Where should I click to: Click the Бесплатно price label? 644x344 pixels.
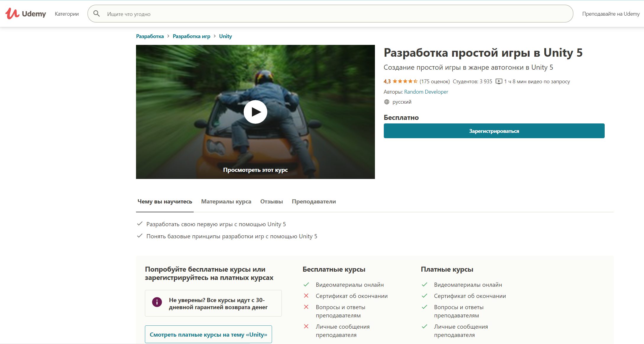pos(401,118)
